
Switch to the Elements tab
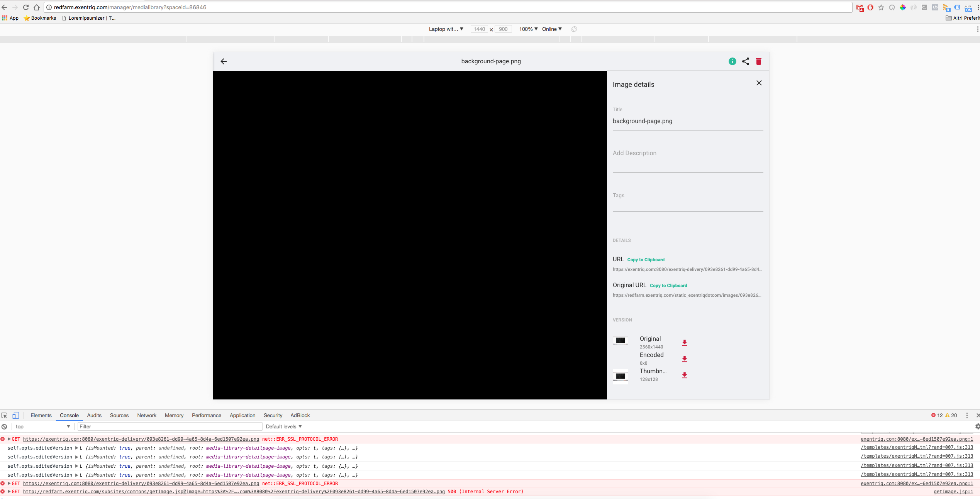tap(41, 415)
